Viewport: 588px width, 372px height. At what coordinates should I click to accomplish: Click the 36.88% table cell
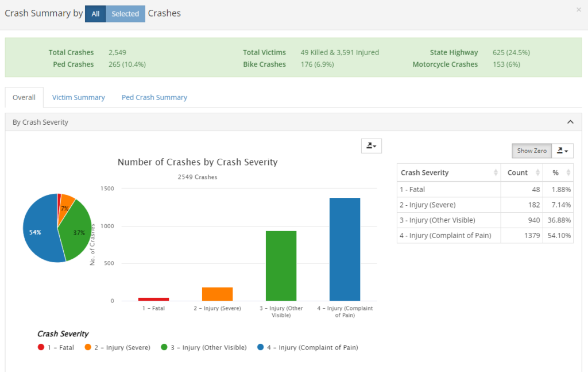click(558, 220)
